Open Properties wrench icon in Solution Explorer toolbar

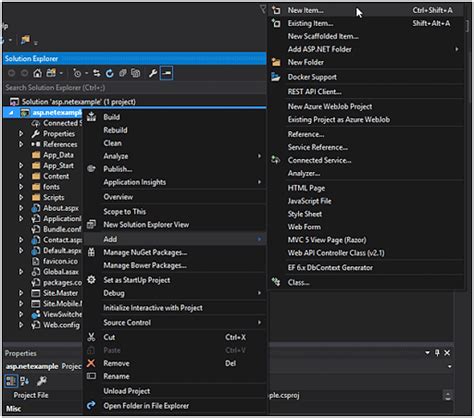click(x=153, y=73)
